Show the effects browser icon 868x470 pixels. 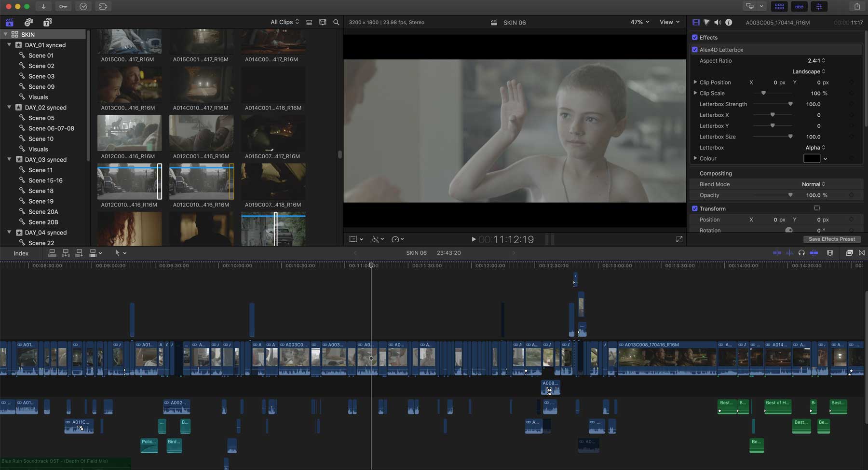click(849, 253)
